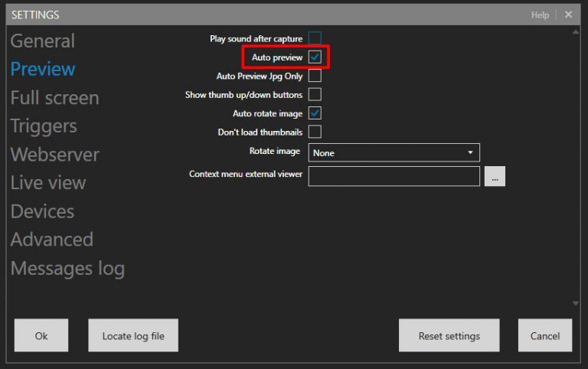The image size is (588, 369).
Task: Show the Messages log section
Action: (x=67, y=269)
